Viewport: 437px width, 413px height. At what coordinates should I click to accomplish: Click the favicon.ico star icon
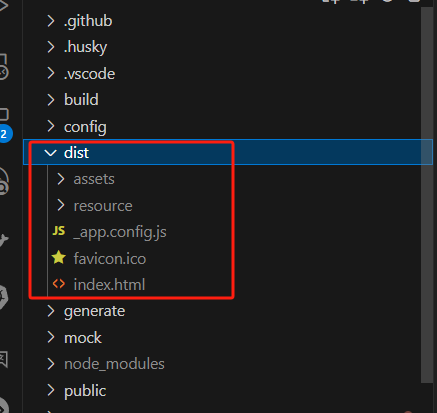[x=59, y=257]
